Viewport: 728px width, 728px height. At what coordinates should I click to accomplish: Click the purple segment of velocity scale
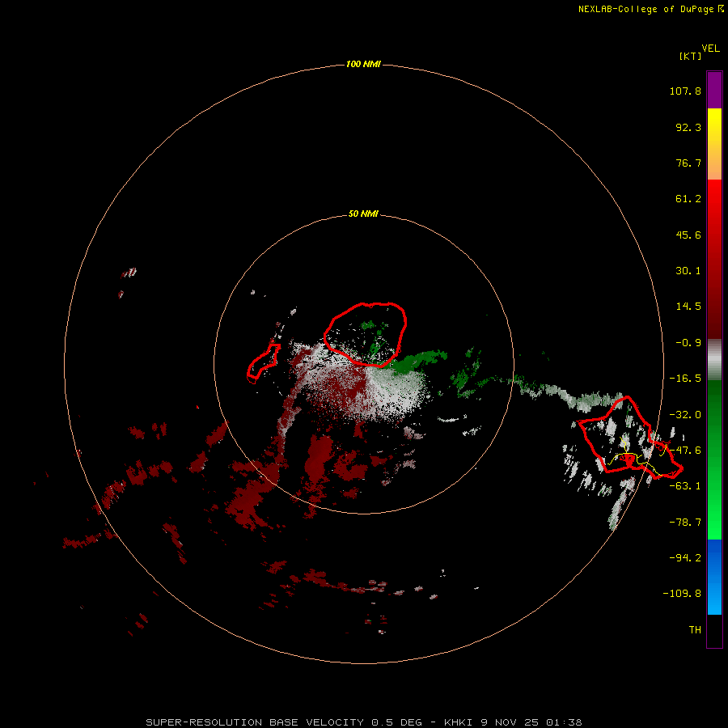(x=714, y=90)
